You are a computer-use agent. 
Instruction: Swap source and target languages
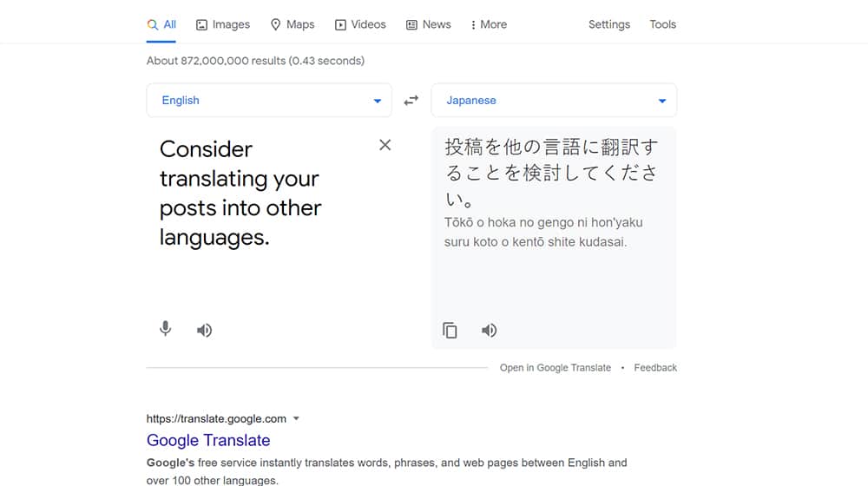(411, 100)
